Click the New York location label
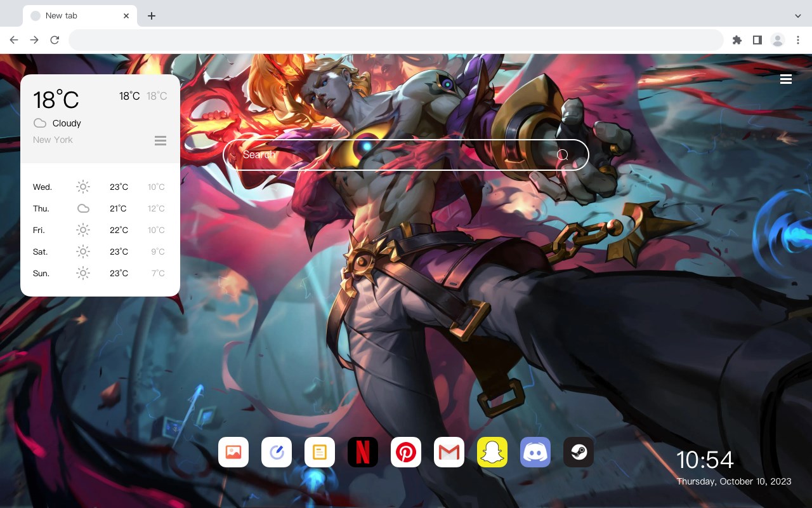The height and width of the screenshot is (508, 812). 53,140
